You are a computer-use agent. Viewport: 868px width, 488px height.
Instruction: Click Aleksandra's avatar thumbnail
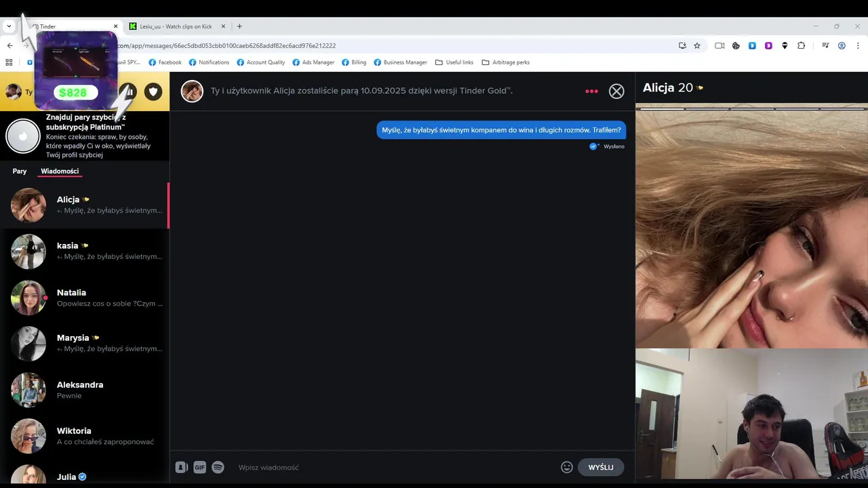point(28,390)
